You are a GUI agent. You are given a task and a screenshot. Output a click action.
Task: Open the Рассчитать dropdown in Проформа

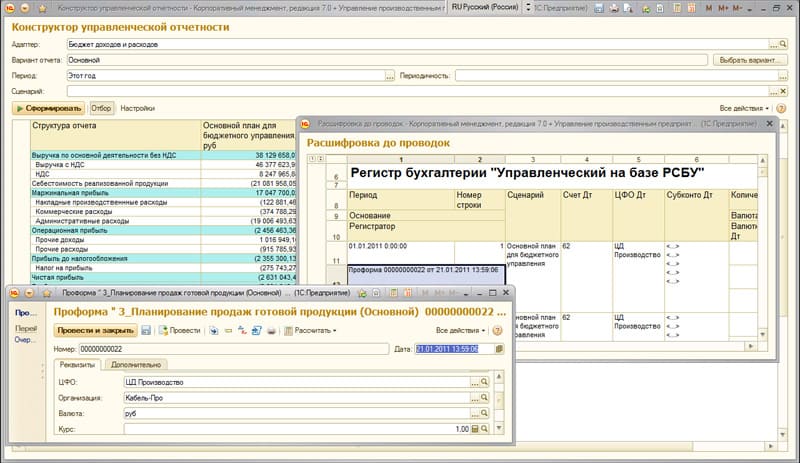click(x=311, y=330)
